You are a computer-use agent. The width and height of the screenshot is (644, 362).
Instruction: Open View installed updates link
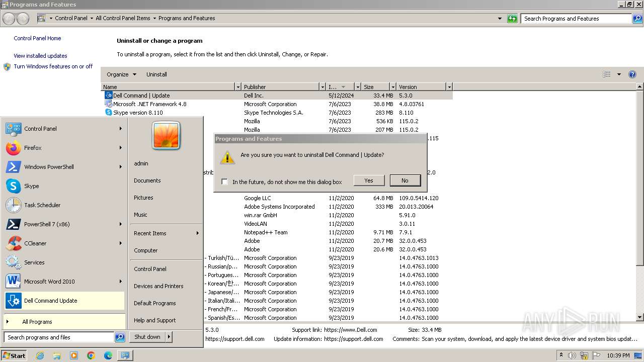coord(40,56)
